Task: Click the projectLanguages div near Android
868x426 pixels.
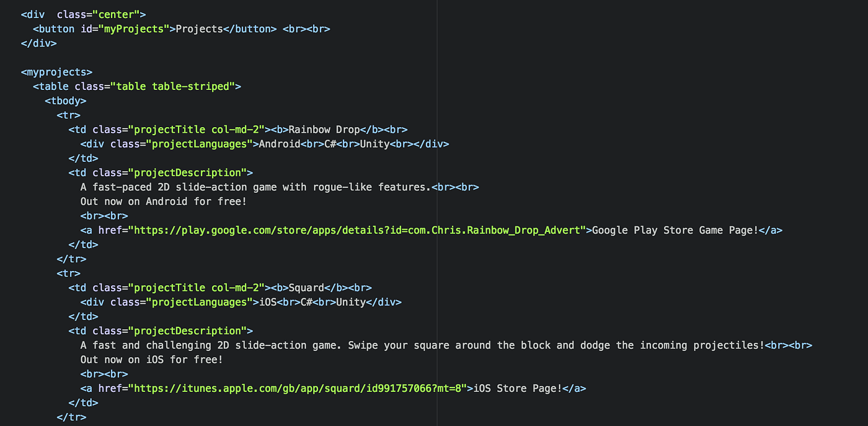Action: pos(169,143)
